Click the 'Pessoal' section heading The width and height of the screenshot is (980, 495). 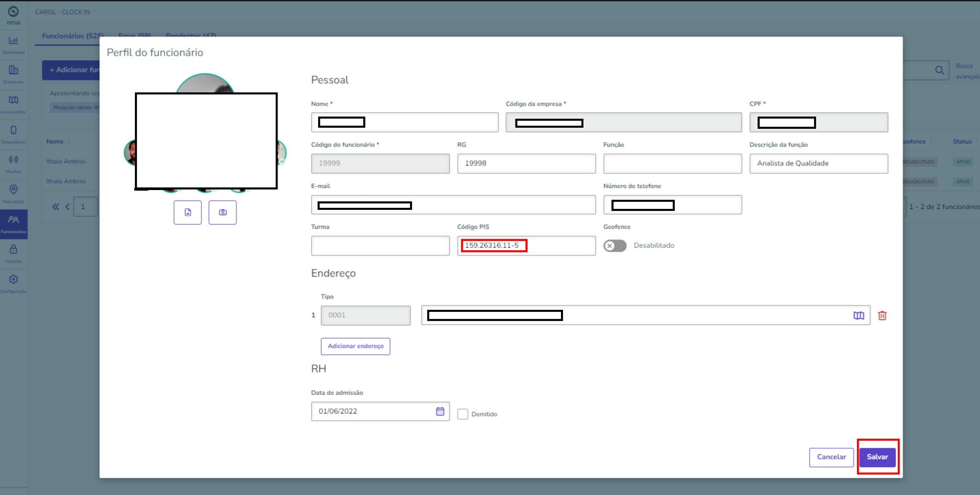330,80
